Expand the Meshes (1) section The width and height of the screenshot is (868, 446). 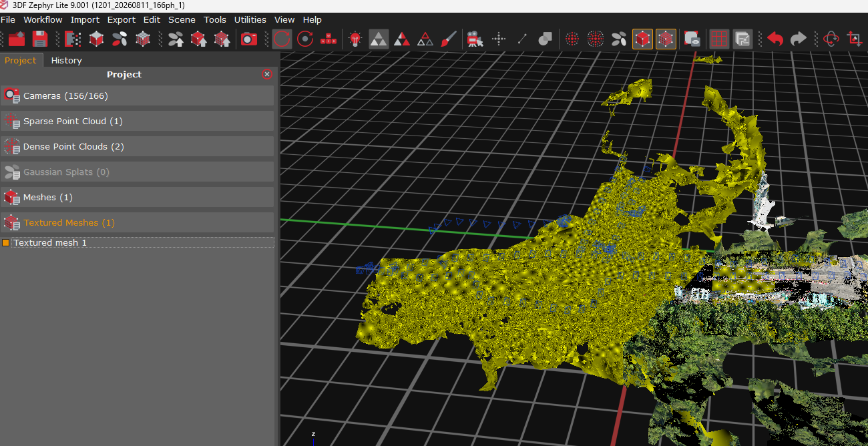pyautogui.click(x=138, y=197)
